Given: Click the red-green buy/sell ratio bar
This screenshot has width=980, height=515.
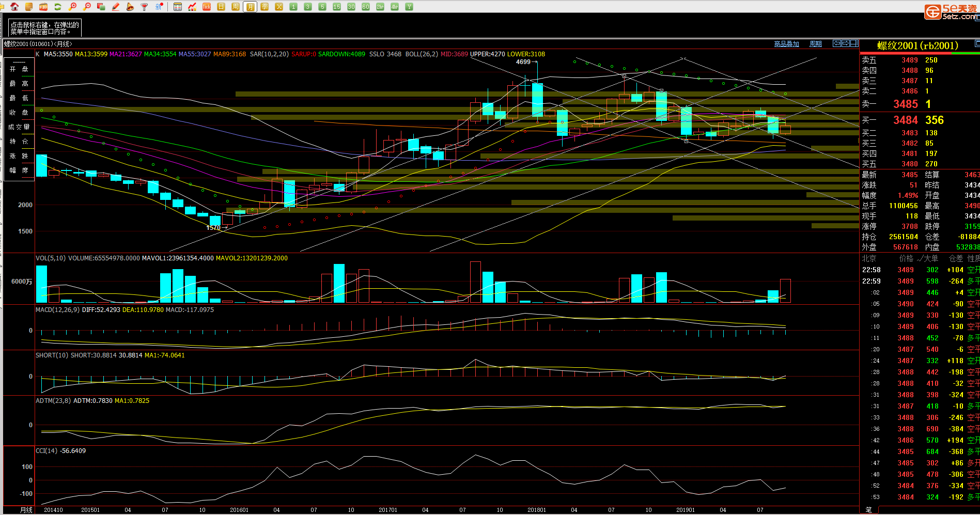Looking at the screenshot, I should [x=920, y=53].
